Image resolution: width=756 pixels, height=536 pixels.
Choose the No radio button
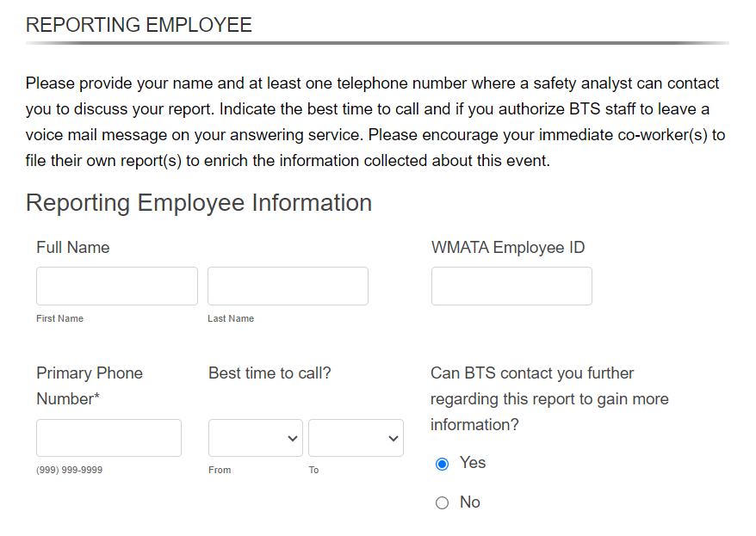point(442,502)
